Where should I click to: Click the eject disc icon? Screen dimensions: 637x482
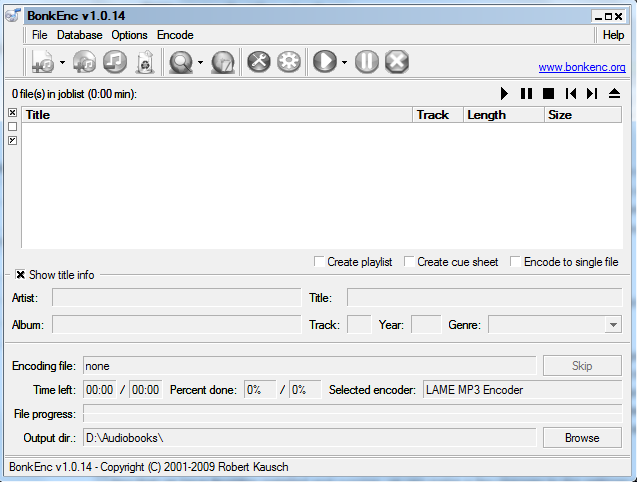(614, 94)
